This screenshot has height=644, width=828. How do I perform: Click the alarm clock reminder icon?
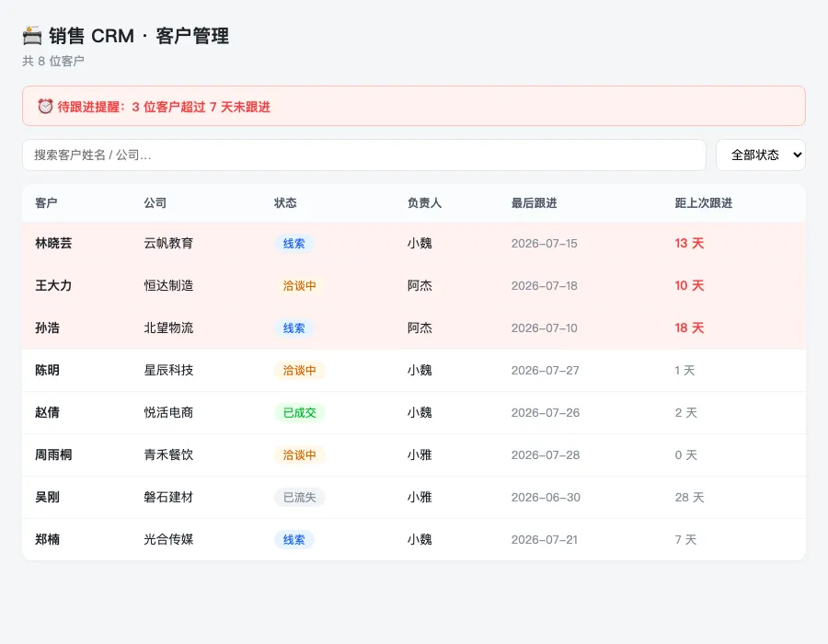[x=45, y=106]
